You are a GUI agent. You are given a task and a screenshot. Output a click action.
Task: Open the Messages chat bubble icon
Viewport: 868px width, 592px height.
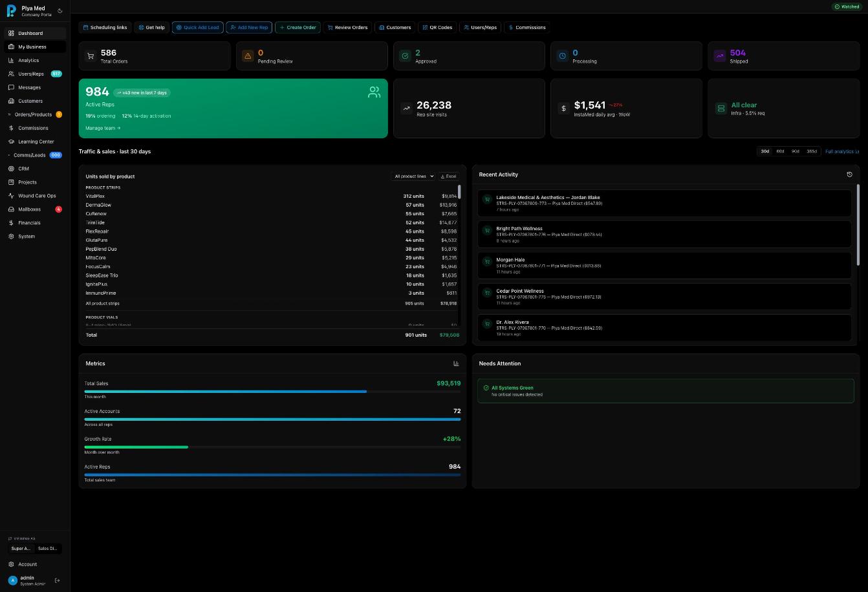click(x=11, y=87)
